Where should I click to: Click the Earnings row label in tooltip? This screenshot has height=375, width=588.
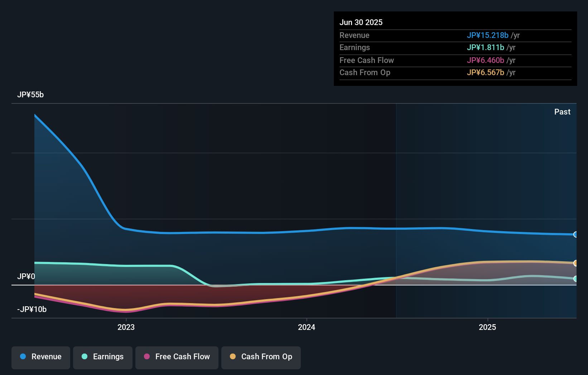click(x=355, y=47)
